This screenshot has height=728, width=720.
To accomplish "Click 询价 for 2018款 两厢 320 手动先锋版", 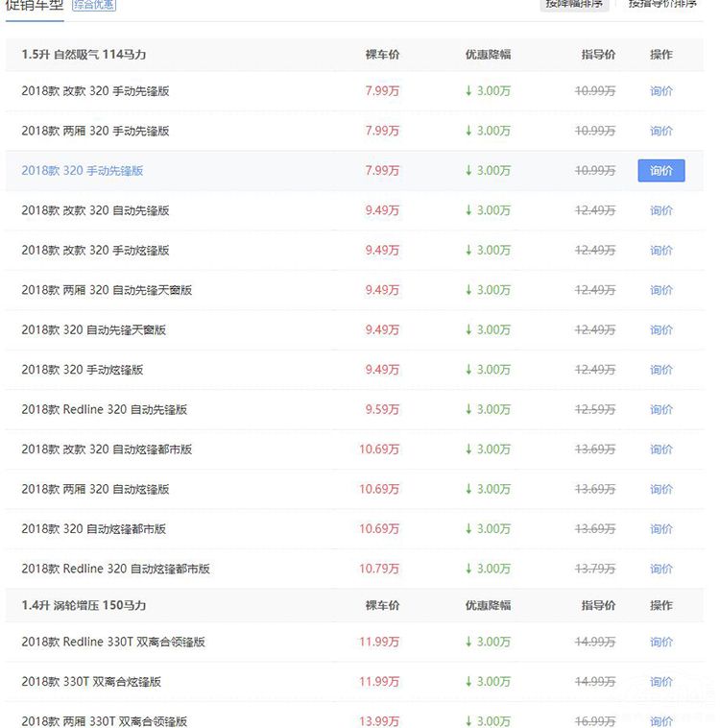I will [x=661, y=131].
